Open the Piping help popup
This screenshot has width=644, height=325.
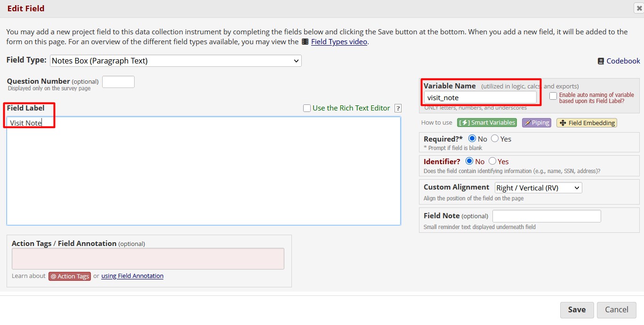tap(537, 122)
